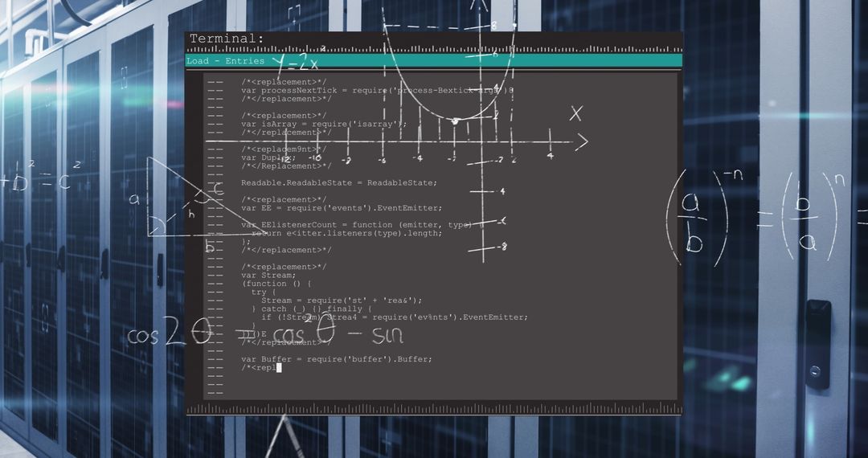Click the "Load - Entries" teal header bar
868x458 pixels.
coord(433,61)
